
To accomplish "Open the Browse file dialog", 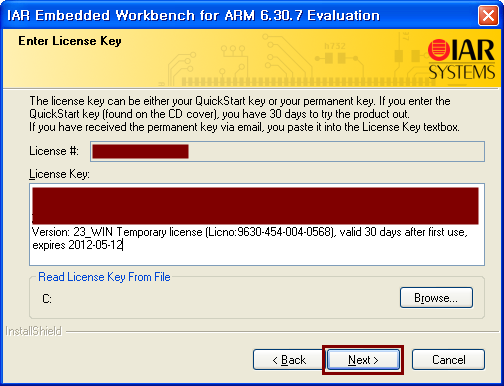I will coord(436,297).
